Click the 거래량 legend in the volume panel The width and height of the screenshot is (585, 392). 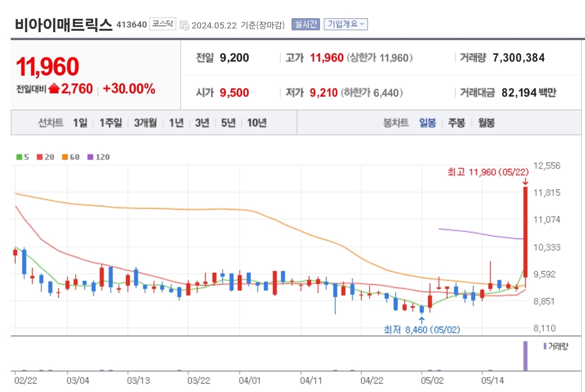(x=556, y=347)
